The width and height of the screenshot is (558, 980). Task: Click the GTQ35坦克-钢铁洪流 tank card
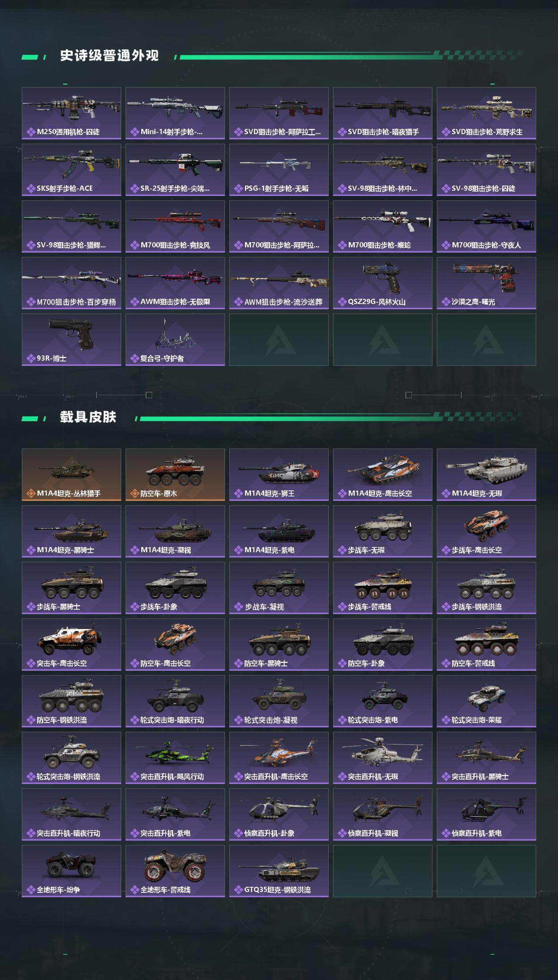point(279,871)
